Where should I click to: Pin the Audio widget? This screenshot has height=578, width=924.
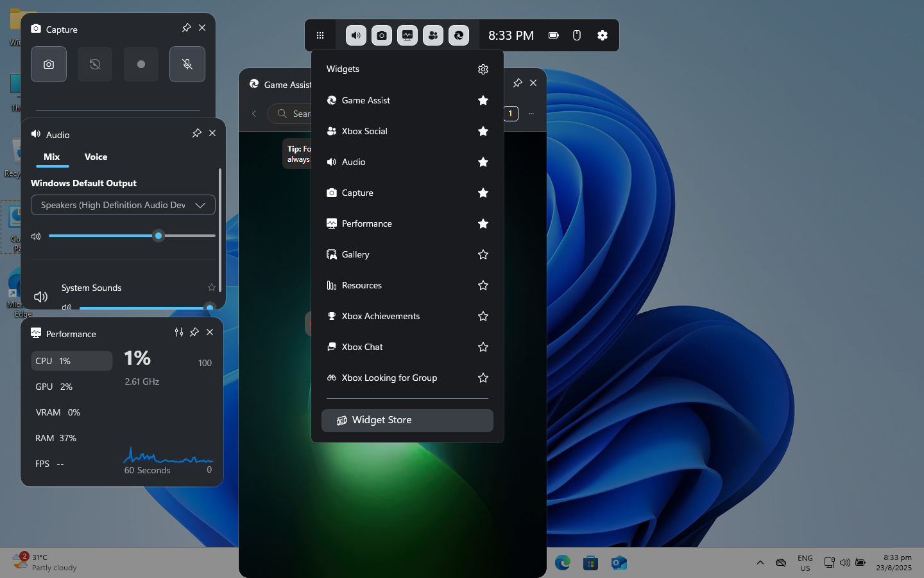tap(196, 133)
